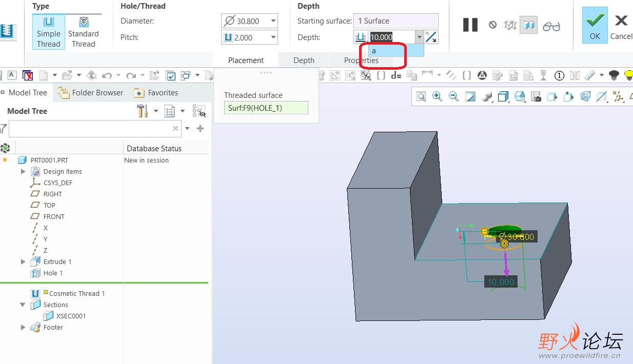Switch to the Folder Browser tab
This screenshot has width=633, height=364.
91,93
